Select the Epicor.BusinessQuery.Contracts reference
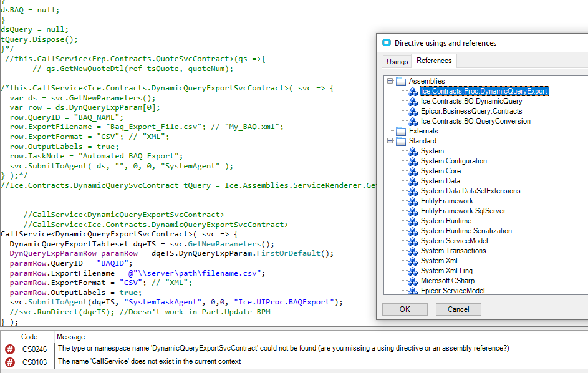 pyautogui.click(x=471, y=111)
